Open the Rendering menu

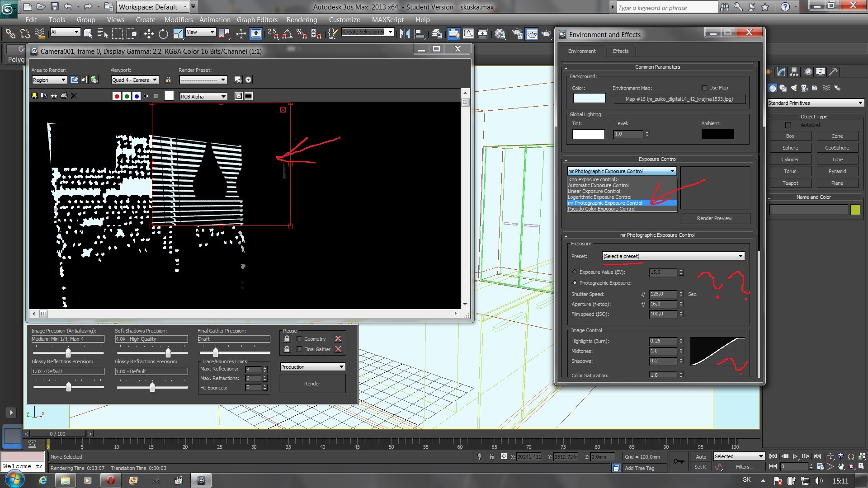302,20
